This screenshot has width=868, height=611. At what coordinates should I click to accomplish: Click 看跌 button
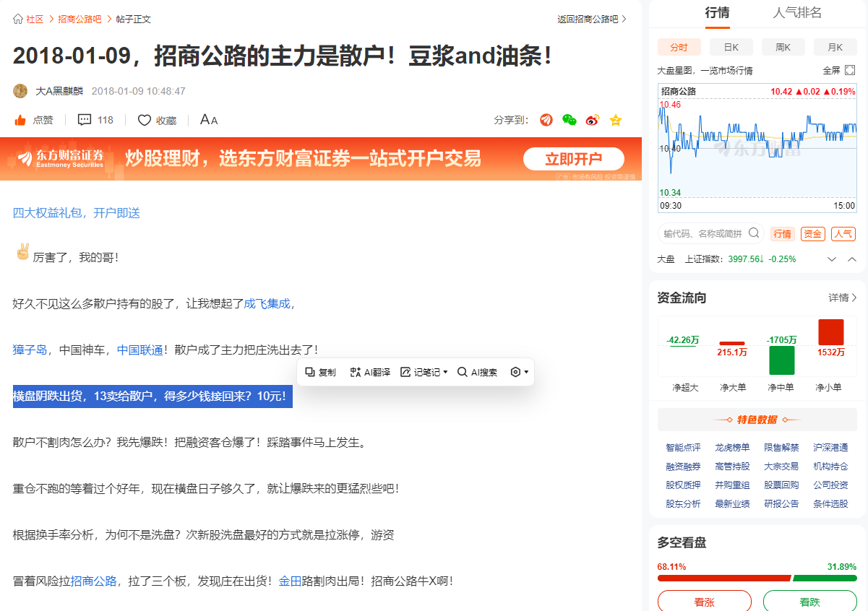(810, 602)
